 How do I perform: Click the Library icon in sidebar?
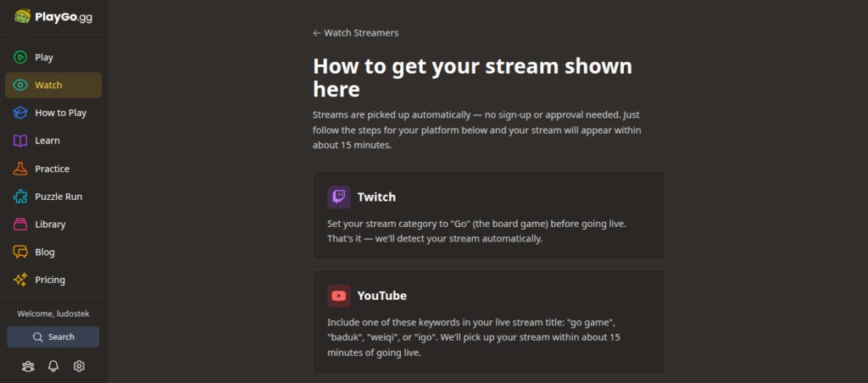[20, 225]
